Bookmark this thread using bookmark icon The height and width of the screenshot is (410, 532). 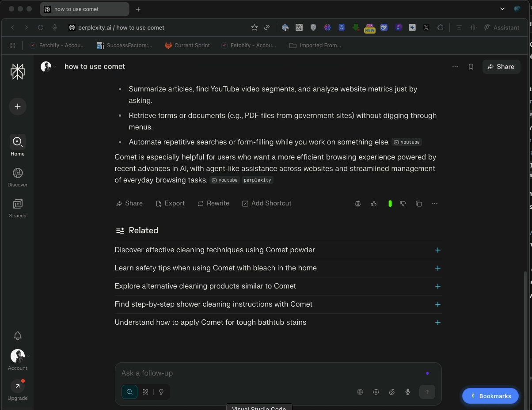tap(471, 67)
